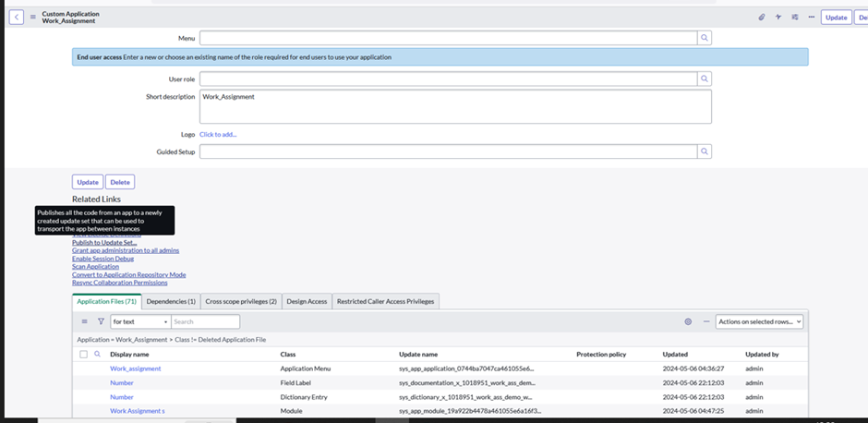The height and width of the screenshot is (423, 868).
Task: Click the lookup magnifier beside User role field
Action: [x=704, y=80]
